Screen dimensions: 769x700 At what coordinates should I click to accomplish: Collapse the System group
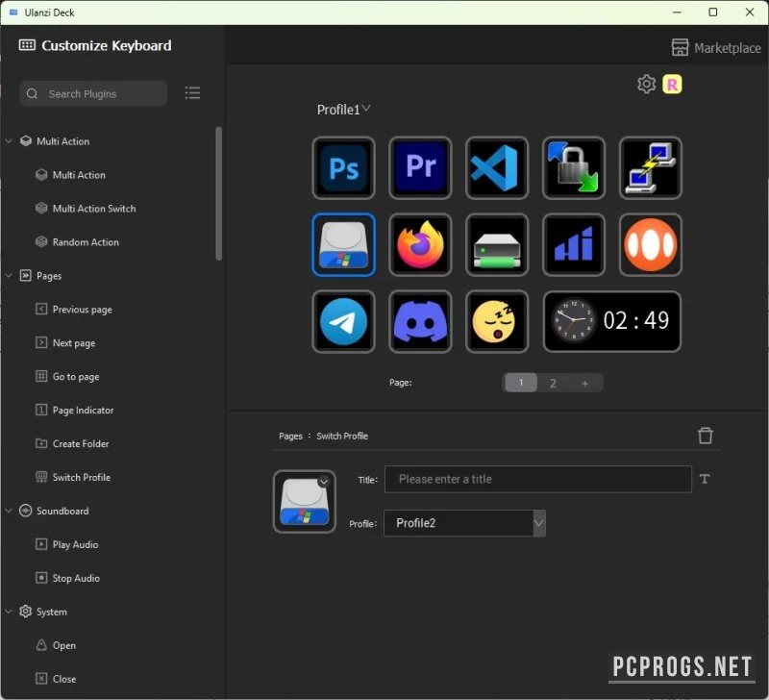pos(9,612)
